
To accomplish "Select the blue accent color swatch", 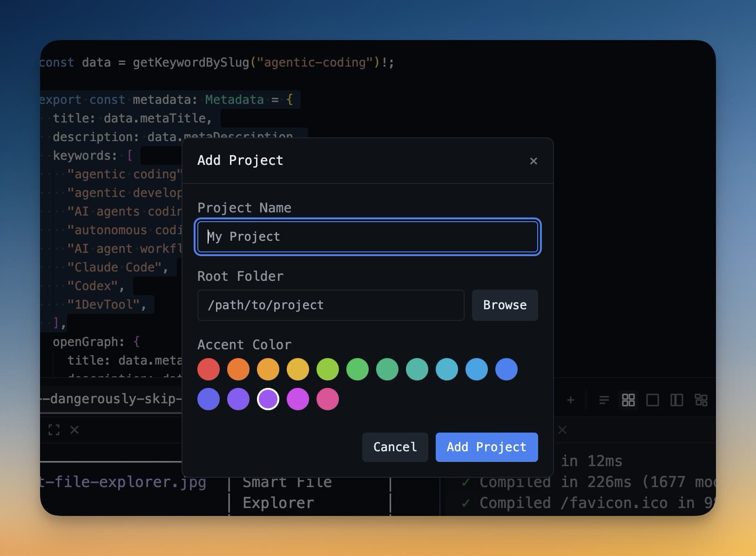I will pos(506,369).
